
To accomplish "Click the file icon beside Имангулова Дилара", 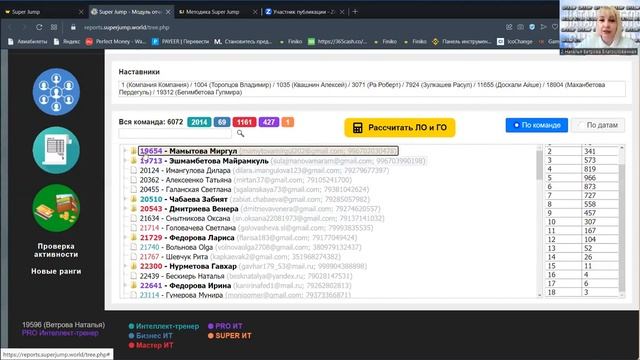I will point(133,170).
